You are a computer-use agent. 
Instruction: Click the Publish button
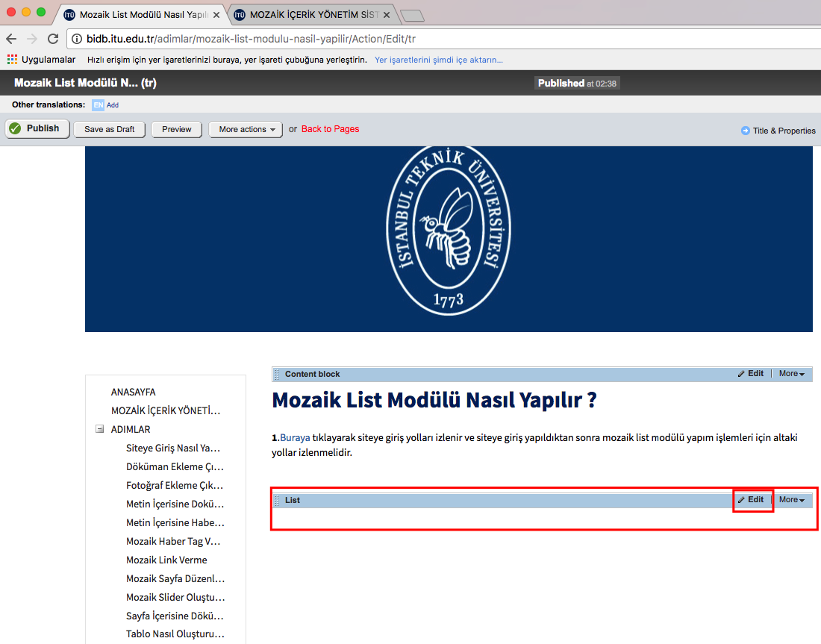(38, 128)
